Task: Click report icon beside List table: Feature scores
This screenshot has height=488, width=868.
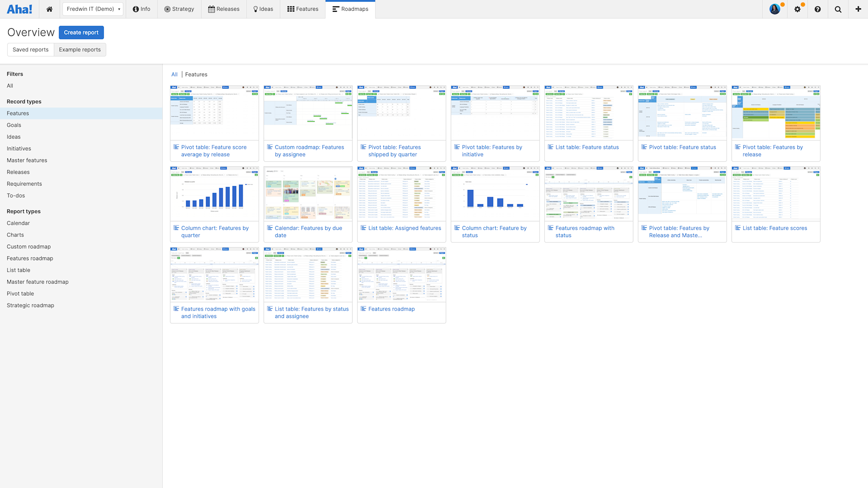Action: pyautogui.click(x=737, y=228)
